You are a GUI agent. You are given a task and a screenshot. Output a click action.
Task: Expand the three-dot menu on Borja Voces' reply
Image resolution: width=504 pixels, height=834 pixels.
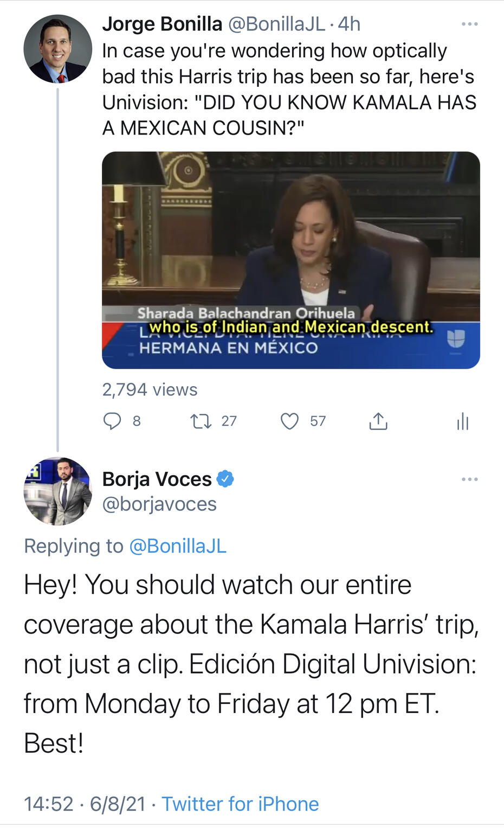469,479
